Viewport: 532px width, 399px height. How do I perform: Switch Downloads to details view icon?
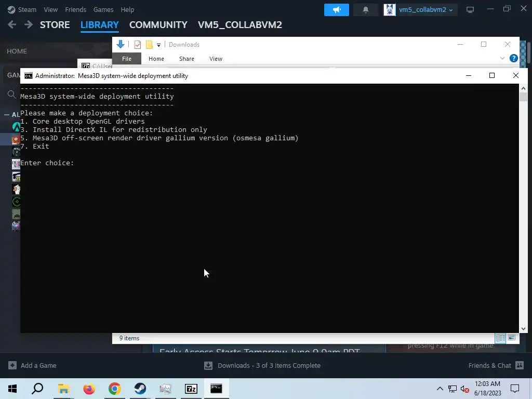[500, 338]
